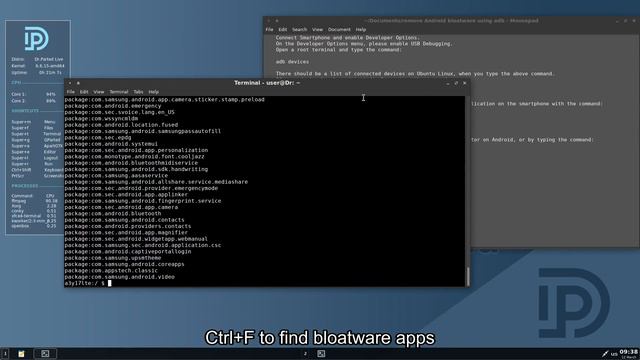
Task: Click 'adb devices' text in Mousepad
Action: click(292, 62)
